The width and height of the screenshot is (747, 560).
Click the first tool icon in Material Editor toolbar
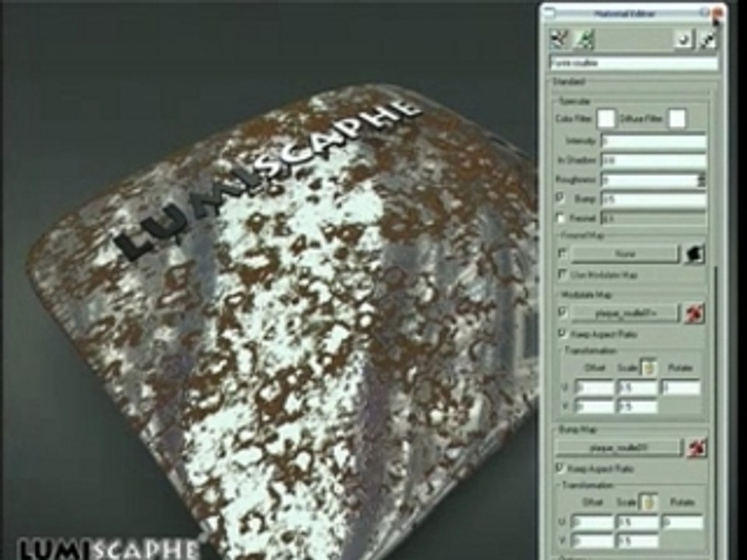(x=561, y=39)
